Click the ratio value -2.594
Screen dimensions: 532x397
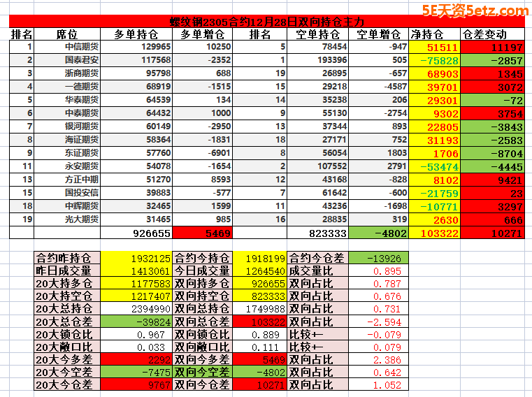click(x=379, y=322)
